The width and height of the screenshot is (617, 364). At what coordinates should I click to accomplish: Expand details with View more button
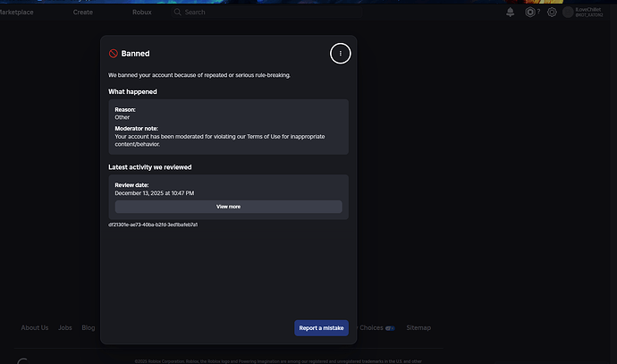pyautogui.click(x=228, y=207)
